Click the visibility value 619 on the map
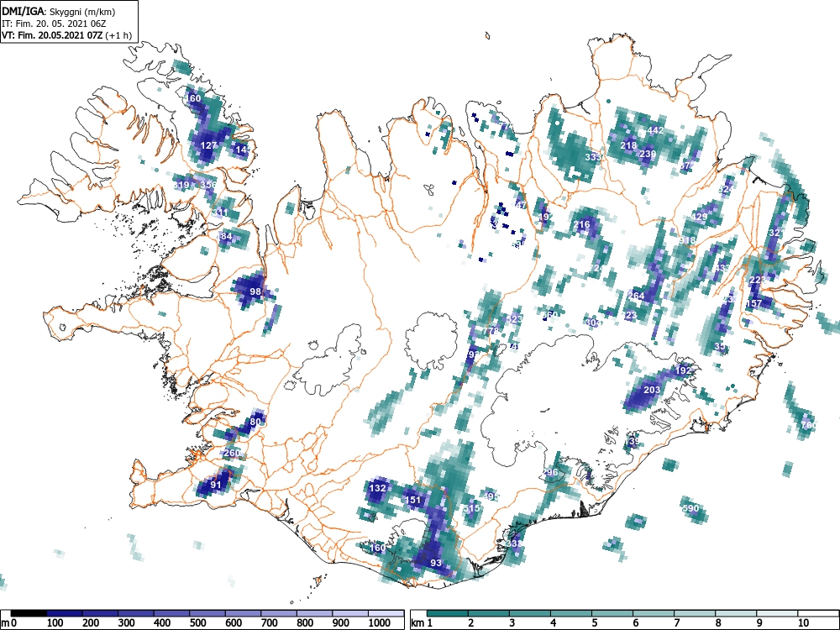This screenshot has height=630, width=840. 181,186
